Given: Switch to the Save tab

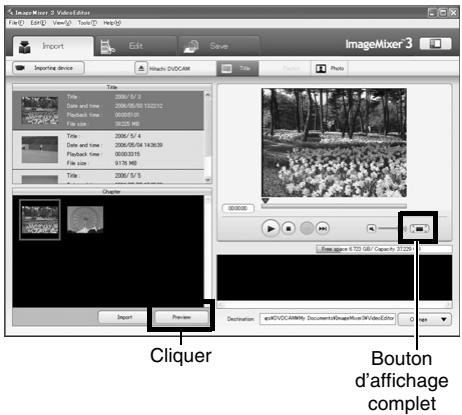Looking at the screenshot, I should coord(219,46).
